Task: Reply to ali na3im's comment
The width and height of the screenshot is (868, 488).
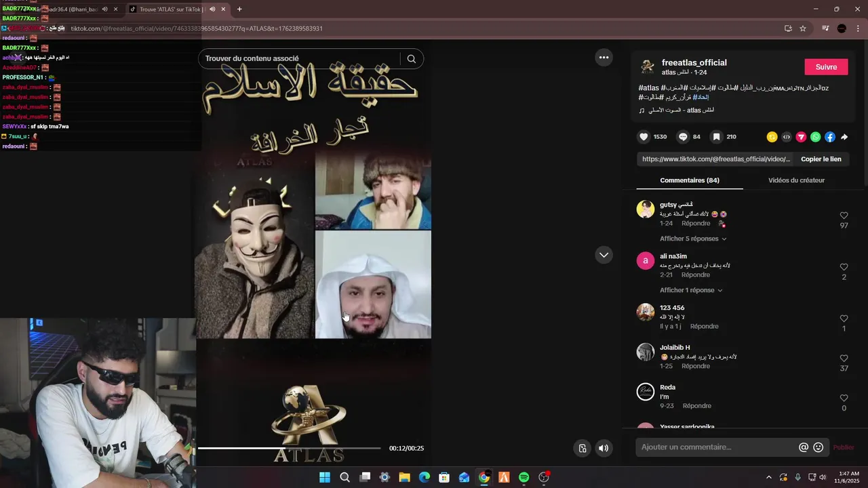Action: tap(696, 275)
